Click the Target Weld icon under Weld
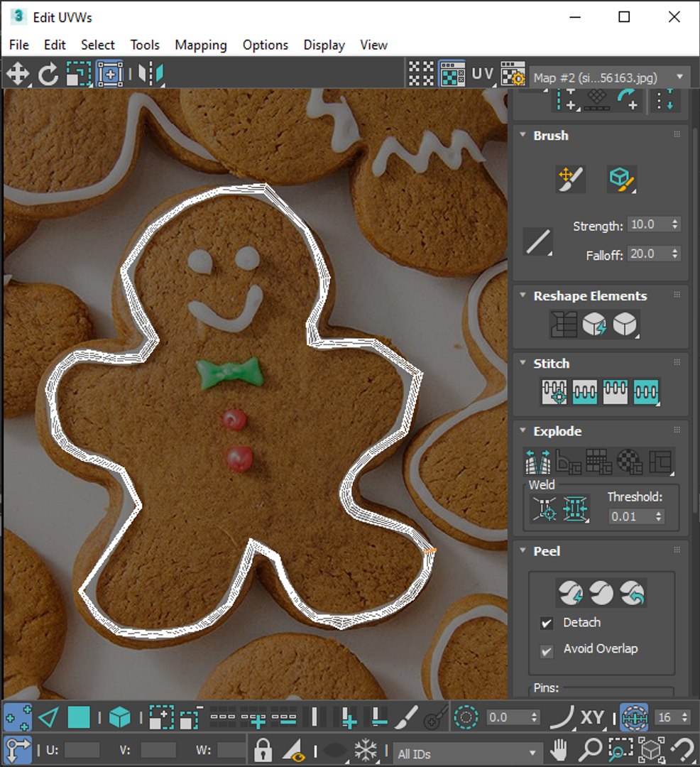The width and height of the screenshot is (700, 767). click(544, 509)
